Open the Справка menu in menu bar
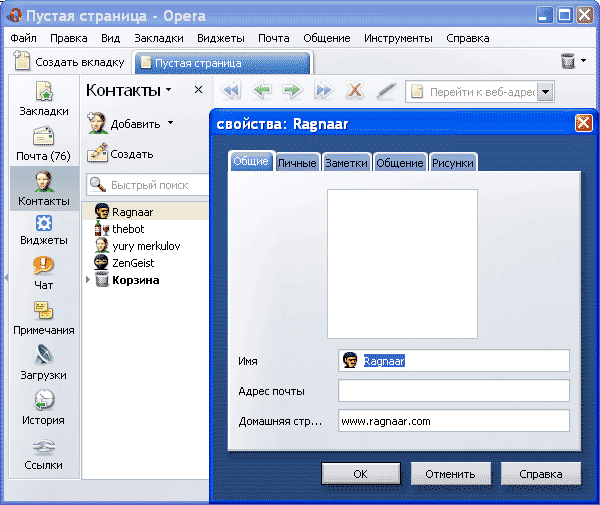This screenshot has width=600, height=505. tap(468, 38)
